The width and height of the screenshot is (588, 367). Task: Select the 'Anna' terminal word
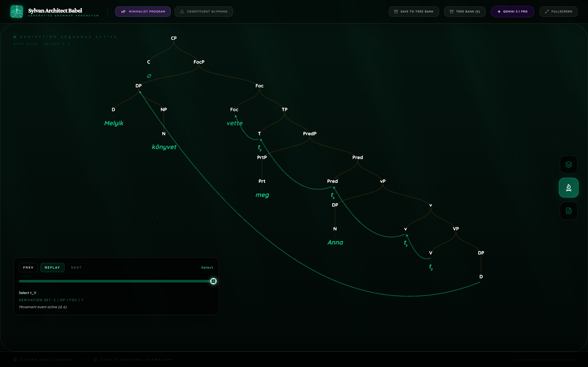pyautogui.click(x=335, y=242)
